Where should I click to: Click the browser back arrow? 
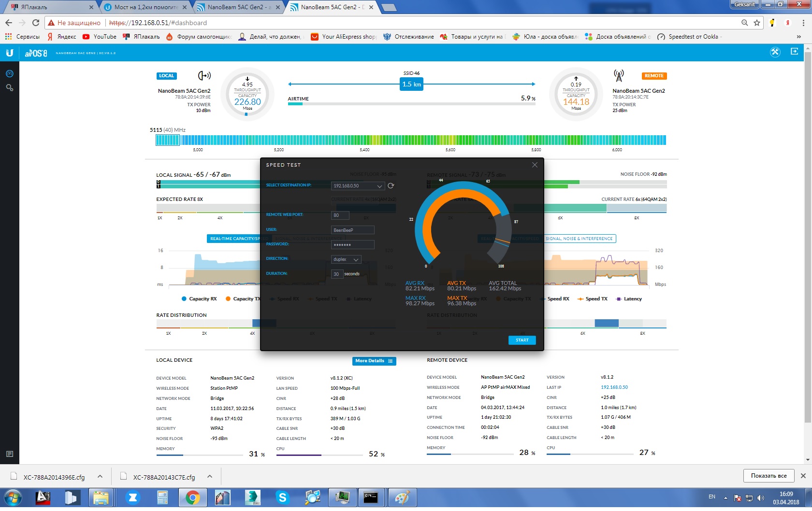pyautogui.click(x=8, y=23)
